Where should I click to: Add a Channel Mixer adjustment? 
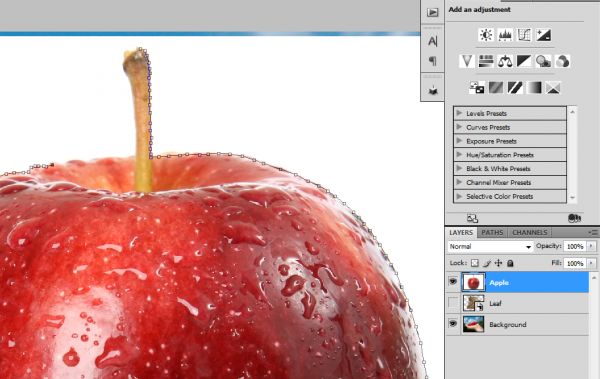coord(562,61)
